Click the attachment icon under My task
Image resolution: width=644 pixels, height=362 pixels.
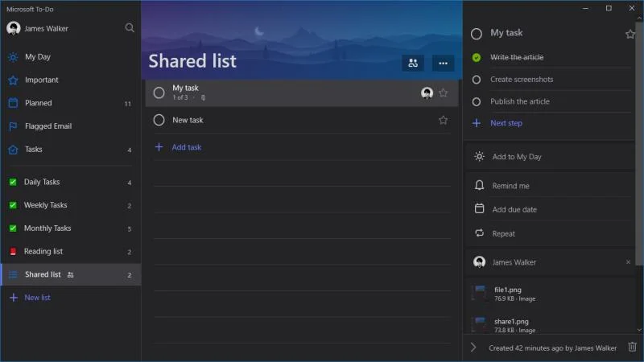point(203,97)
